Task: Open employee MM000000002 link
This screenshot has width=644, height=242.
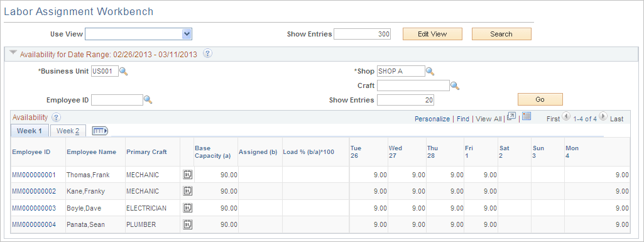Action: tap(34, 192)
